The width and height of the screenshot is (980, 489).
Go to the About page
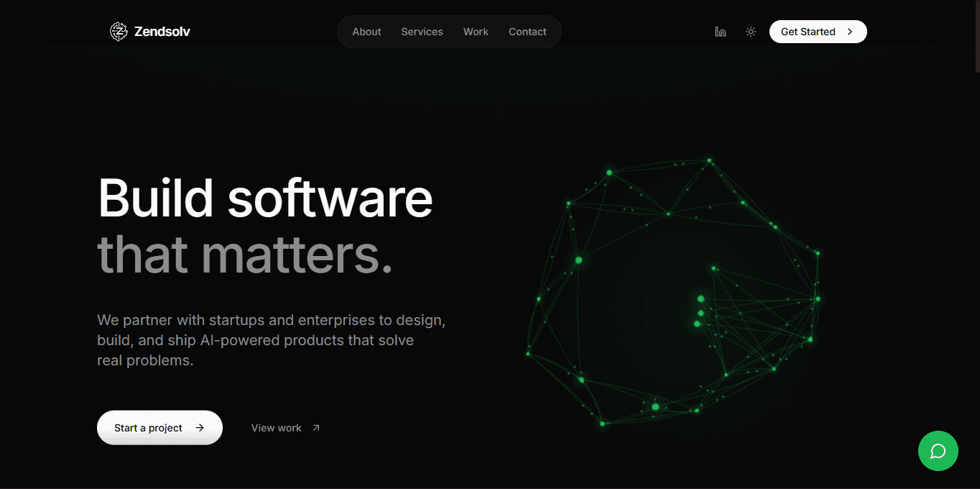366,32
